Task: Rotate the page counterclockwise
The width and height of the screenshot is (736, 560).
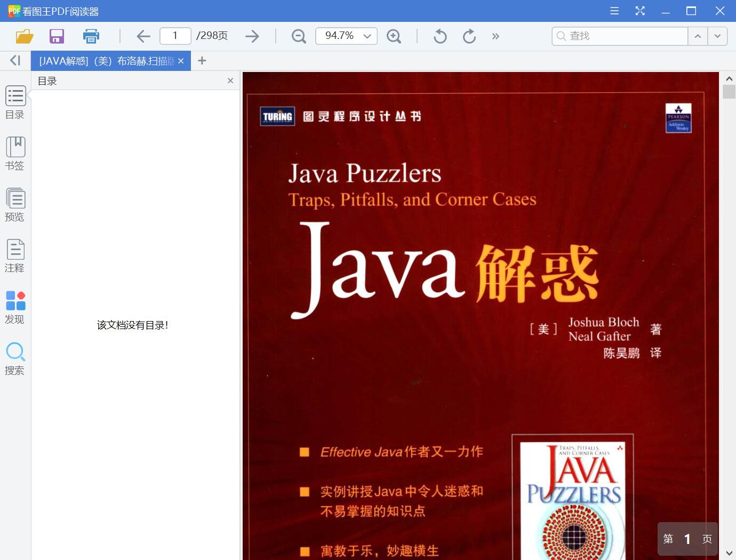Action: click(x=440, y=36)
